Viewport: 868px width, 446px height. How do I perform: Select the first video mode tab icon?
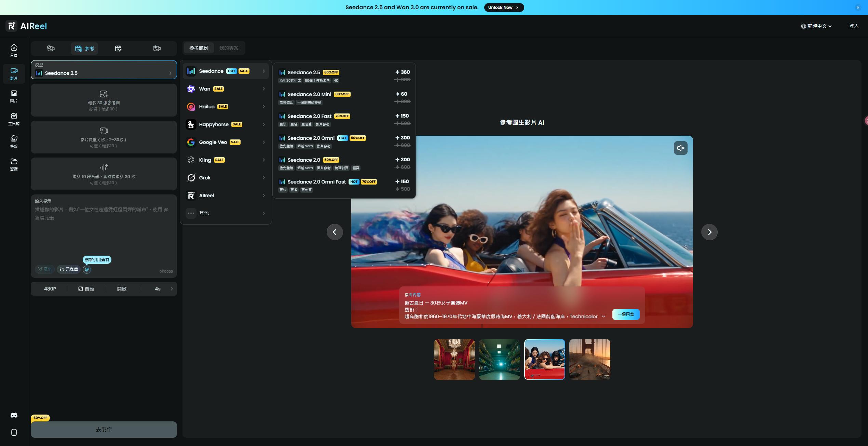pos(51,48)
